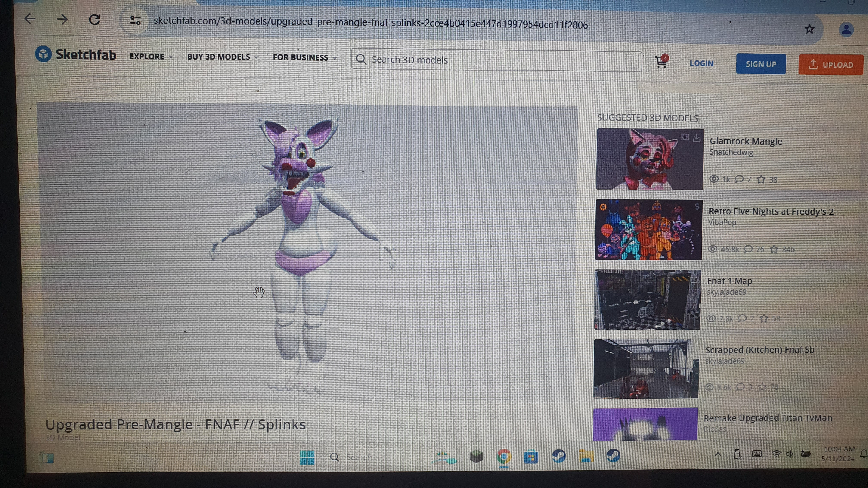Click the browser address bar URL
The height and width of the screenshot is (488, 868).
pos(371,23)
